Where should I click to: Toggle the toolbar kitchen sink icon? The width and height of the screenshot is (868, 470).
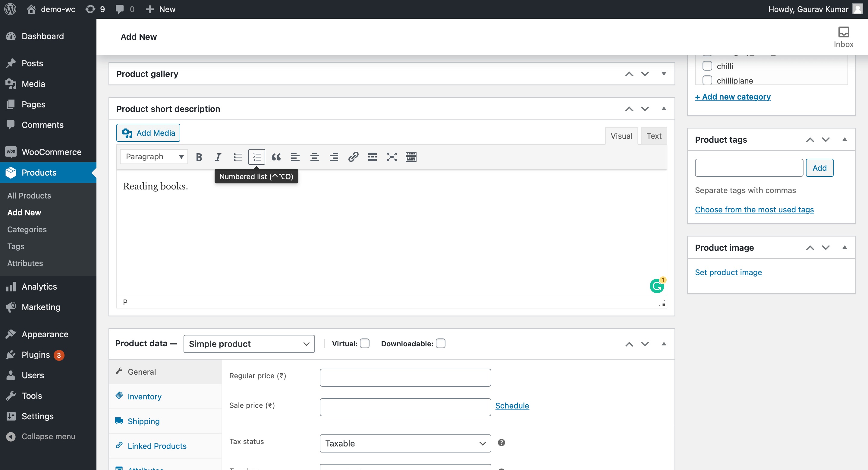coord(411,157)
